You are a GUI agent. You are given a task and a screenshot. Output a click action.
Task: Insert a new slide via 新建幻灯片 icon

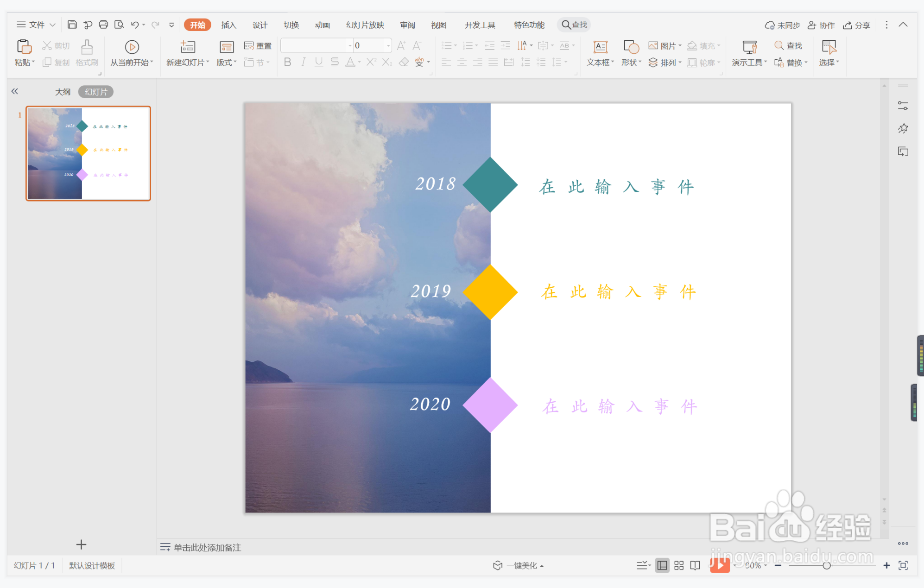pyautogui.click(x=187, y=47)
